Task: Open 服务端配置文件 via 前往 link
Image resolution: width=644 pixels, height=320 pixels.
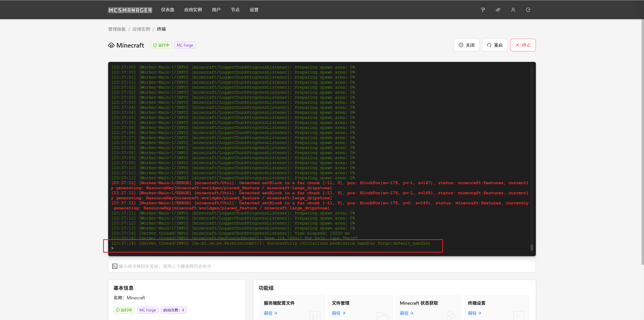Action: (270, 313)
